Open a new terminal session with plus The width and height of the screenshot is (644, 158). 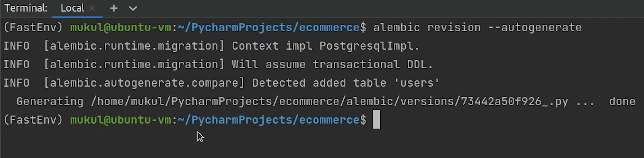114,8
